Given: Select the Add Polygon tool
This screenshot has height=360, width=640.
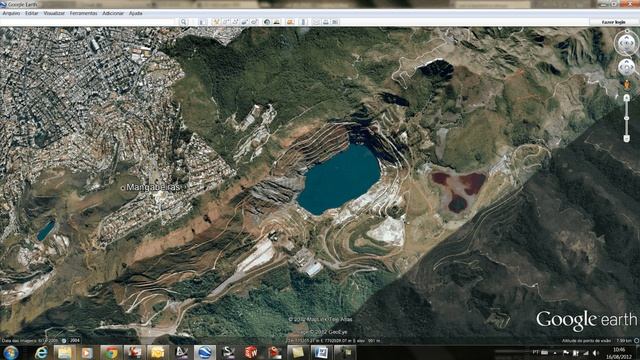Looking at the screenshot, I should 225,22.
